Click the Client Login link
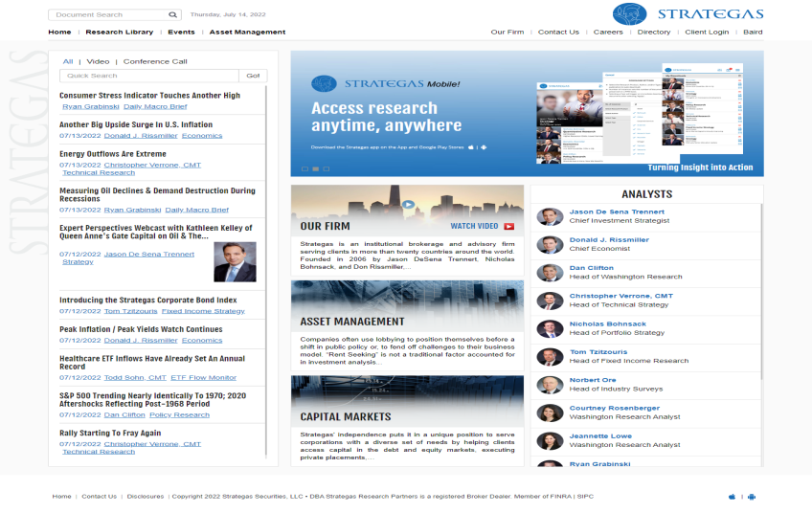812x513 pixels. point(707,33)
